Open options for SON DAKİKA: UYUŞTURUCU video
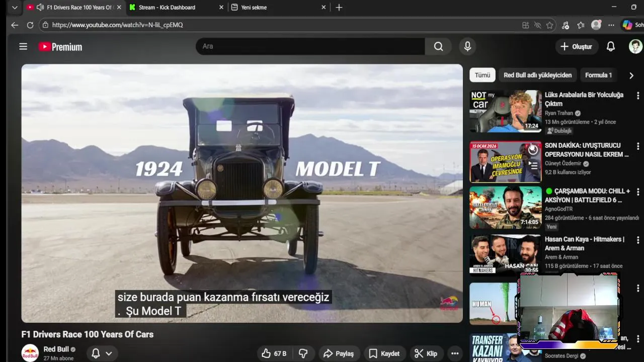This screenshot has height=362, width=644. click(x=638, y=146)
